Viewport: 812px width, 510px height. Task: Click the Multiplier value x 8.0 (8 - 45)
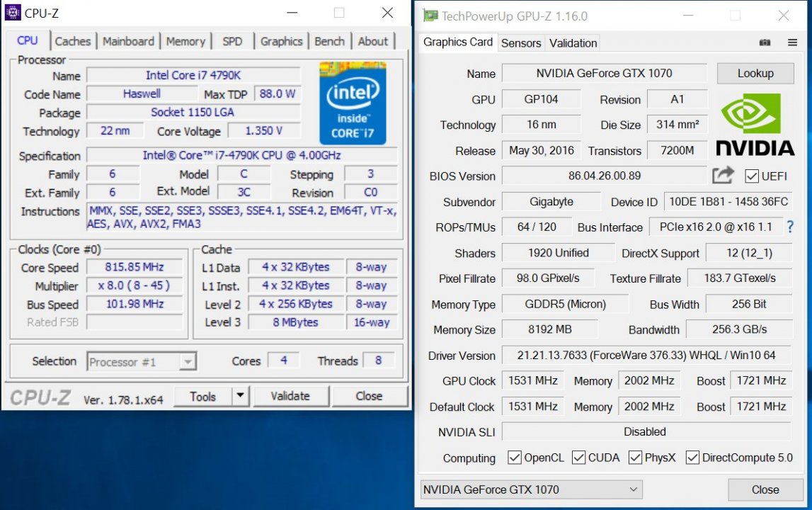135,285
